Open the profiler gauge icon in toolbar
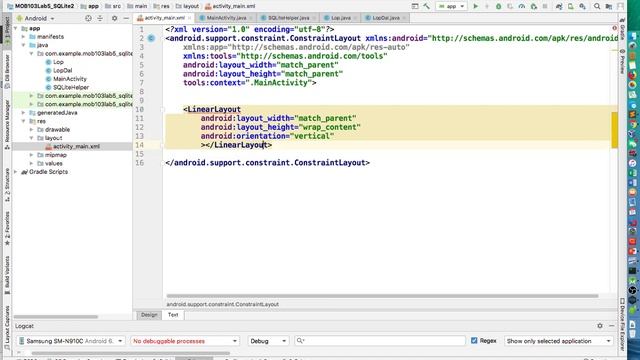640x360 pixels. click(522, 6)
